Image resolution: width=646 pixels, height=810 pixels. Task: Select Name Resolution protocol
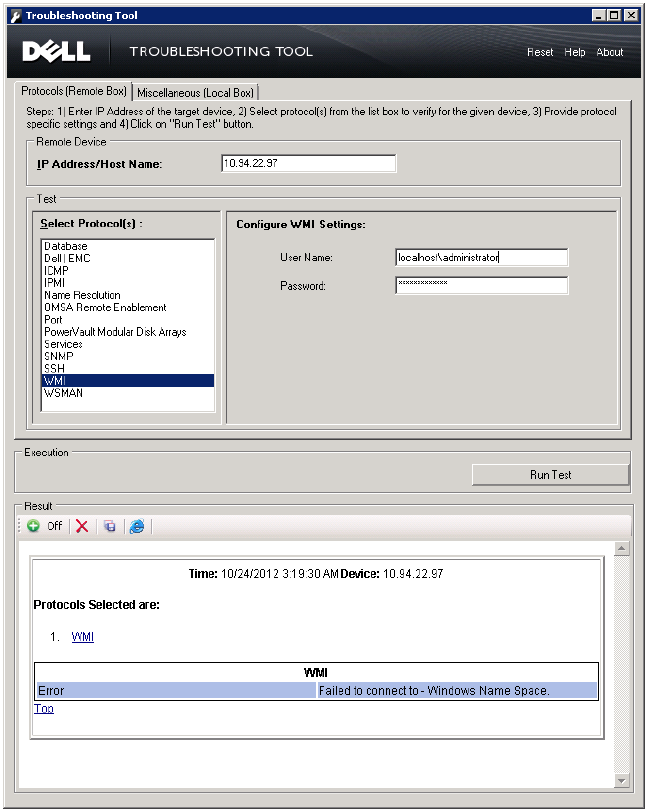point(128,295)
